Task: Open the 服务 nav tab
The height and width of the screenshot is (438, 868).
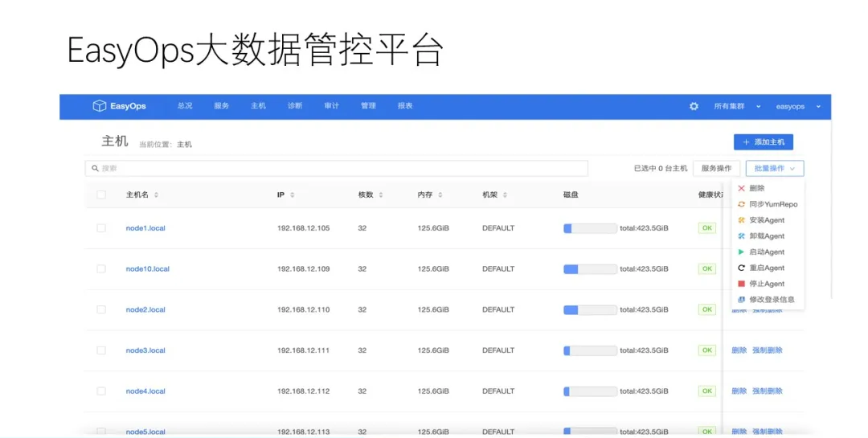Action: click(x=222, y=106)
